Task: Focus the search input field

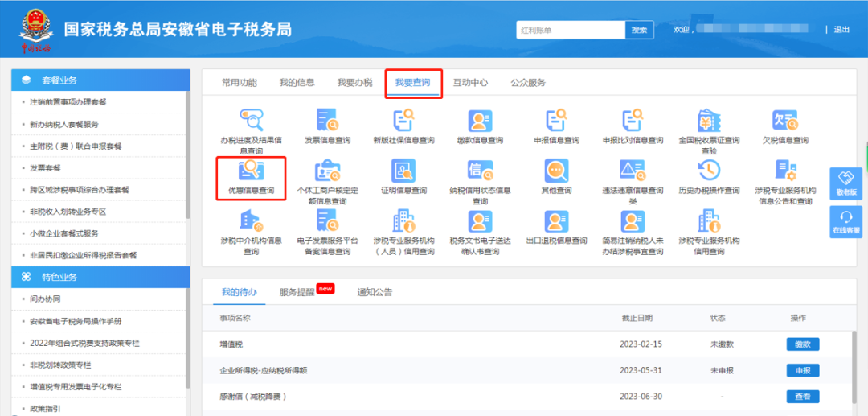Action: (571, 30)
